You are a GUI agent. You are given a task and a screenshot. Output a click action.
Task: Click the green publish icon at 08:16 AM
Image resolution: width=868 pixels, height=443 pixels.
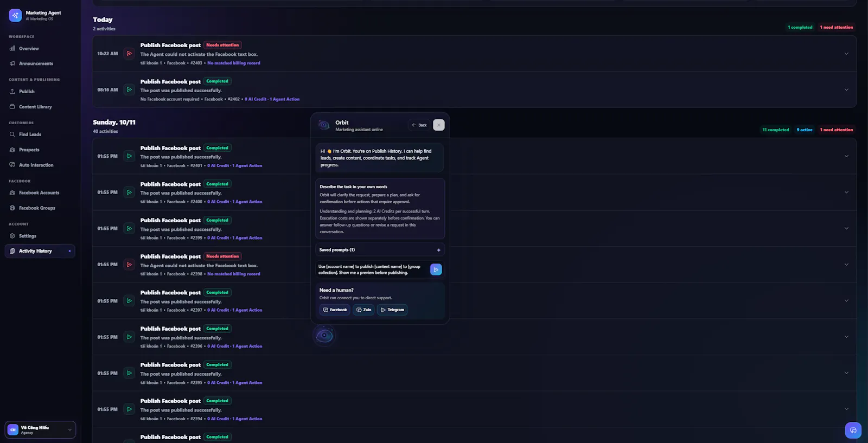tap(129, 90)
